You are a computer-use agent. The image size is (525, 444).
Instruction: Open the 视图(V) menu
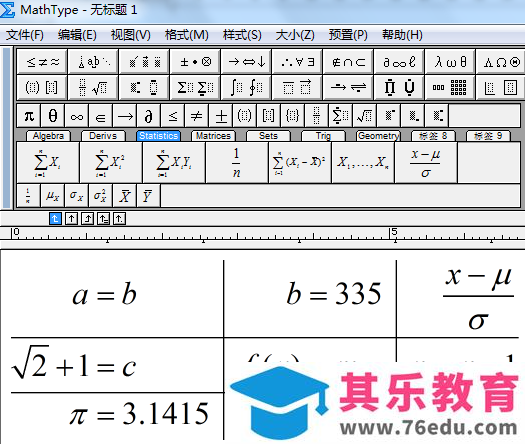(131, 34)
